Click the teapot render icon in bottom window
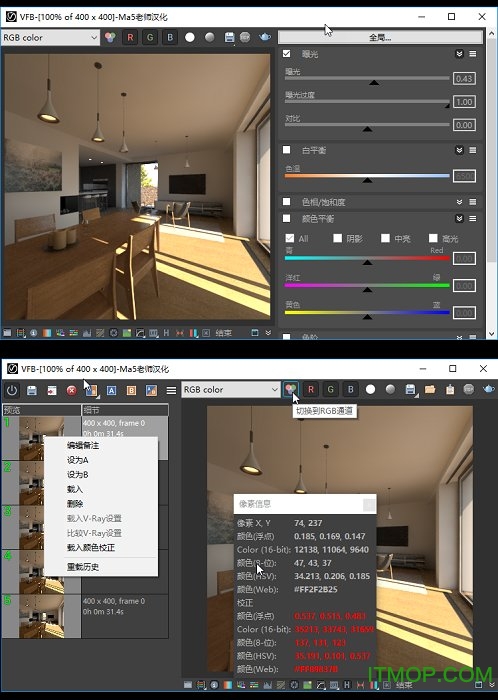 (x=489, y=389)
